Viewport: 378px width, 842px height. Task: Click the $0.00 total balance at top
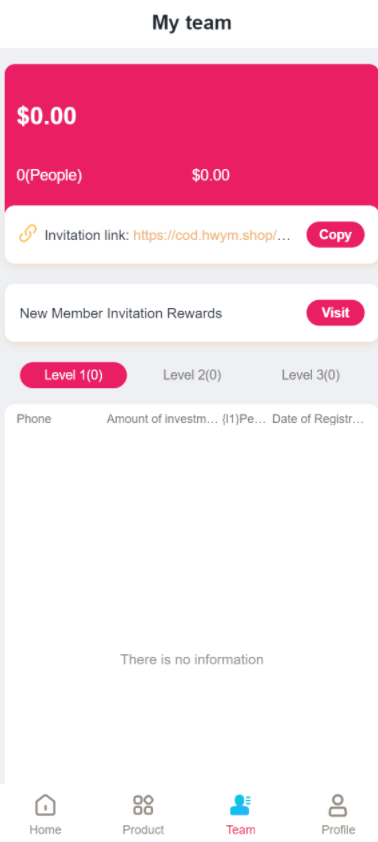47,116
